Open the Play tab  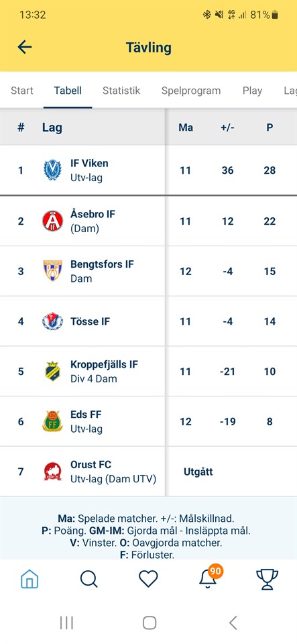pos(252,91)
